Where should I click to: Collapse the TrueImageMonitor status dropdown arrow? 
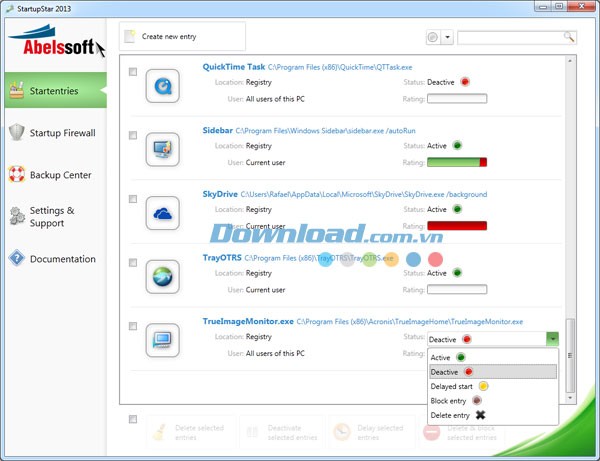coord(552,339)
